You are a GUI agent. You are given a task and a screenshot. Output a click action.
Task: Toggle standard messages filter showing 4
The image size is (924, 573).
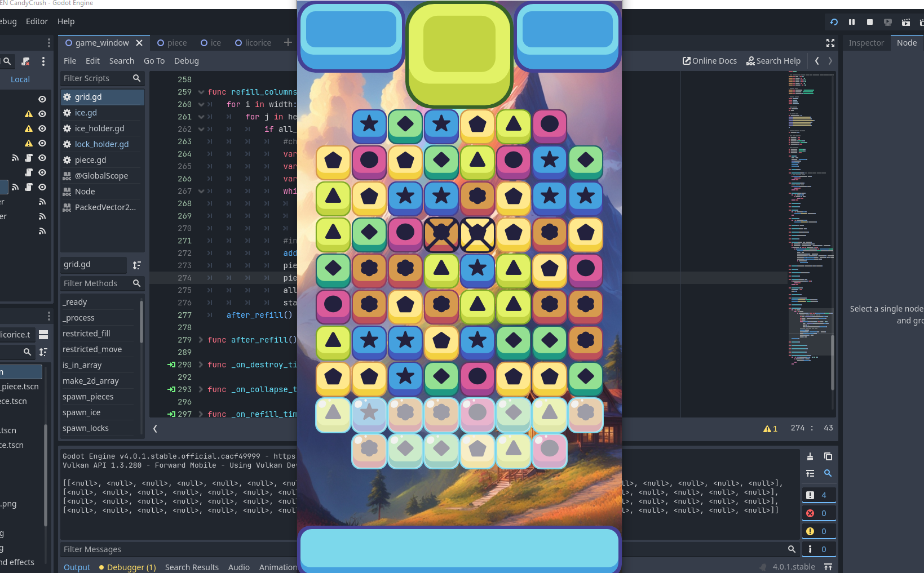coord(819,495)
